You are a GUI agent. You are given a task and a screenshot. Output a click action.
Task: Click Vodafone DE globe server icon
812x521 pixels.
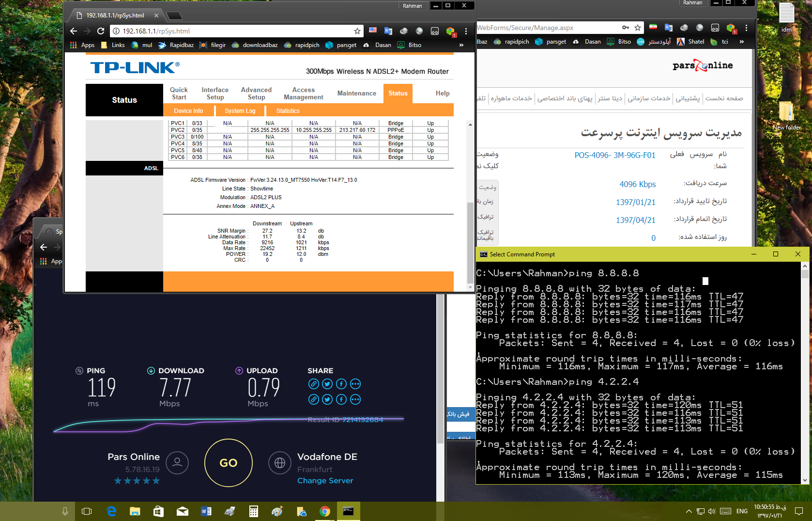coord(280,463)
